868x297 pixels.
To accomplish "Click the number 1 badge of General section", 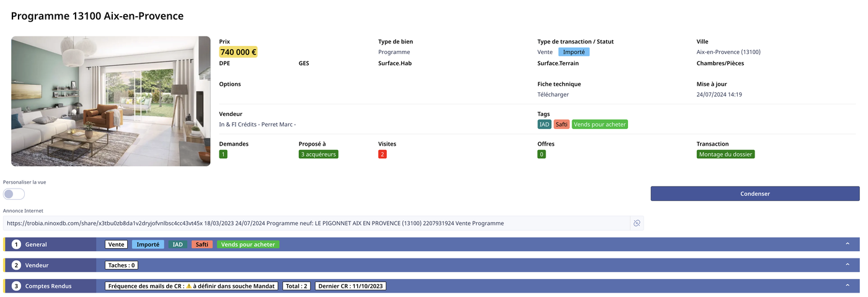I will 17,244.
